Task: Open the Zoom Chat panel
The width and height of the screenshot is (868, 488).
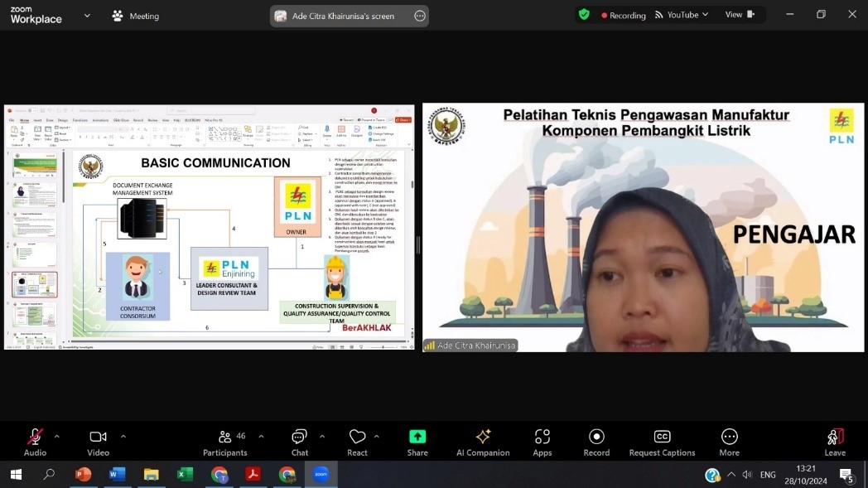Action: [300, 444]
